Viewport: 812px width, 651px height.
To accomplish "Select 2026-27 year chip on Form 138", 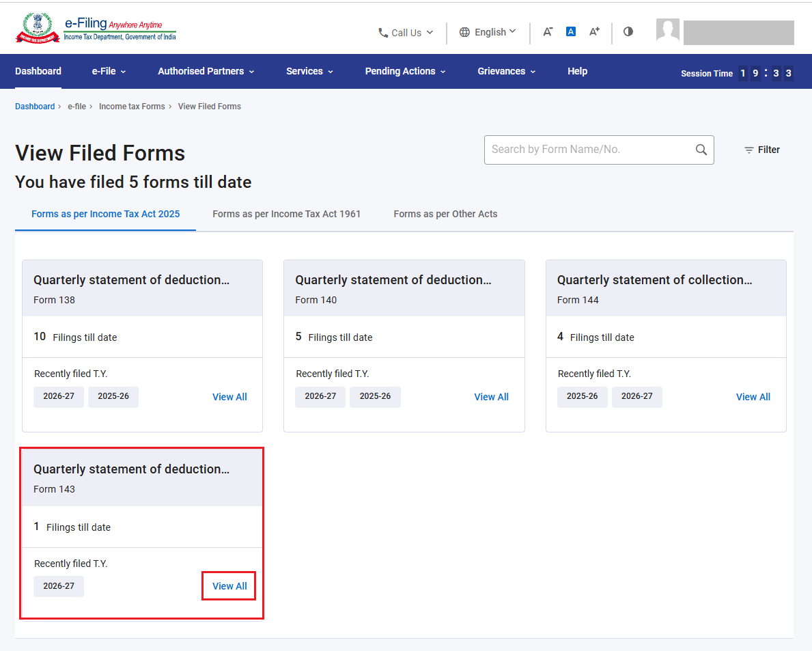I will pos(59,396).
